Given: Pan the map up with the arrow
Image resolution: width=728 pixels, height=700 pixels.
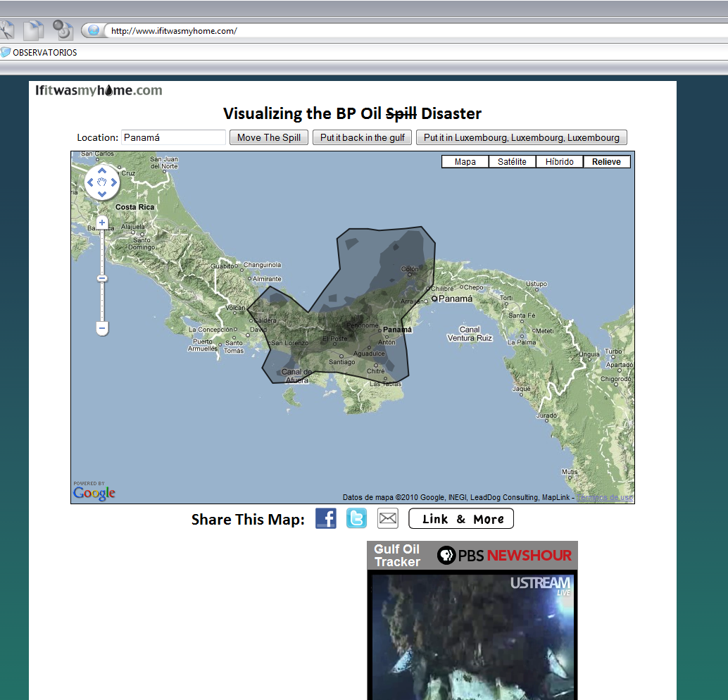Looking at the screenshot, I should click(x=102, y=171).
